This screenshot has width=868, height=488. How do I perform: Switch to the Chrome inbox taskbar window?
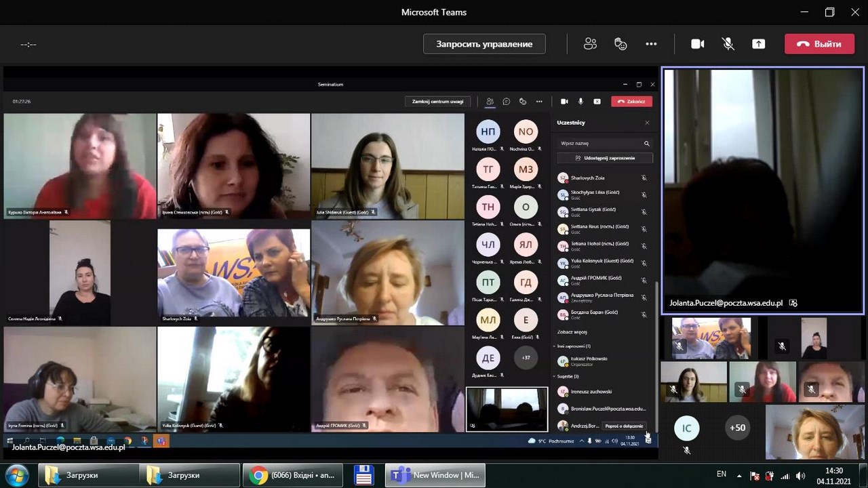coord(293,475)
